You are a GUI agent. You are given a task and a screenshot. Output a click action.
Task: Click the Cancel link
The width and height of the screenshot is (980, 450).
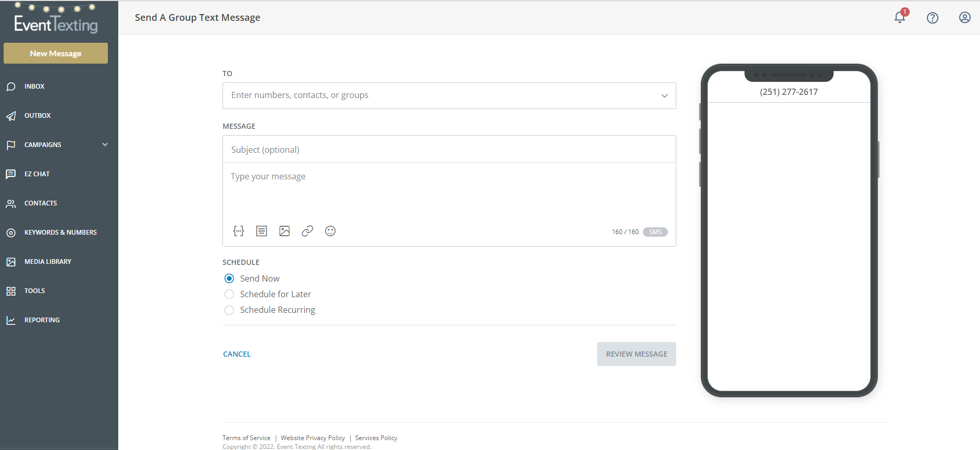(237, 354)
